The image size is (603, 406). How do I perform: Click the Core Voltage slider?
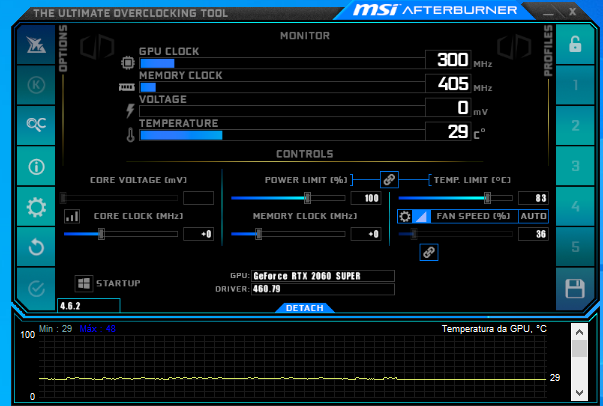119,198
